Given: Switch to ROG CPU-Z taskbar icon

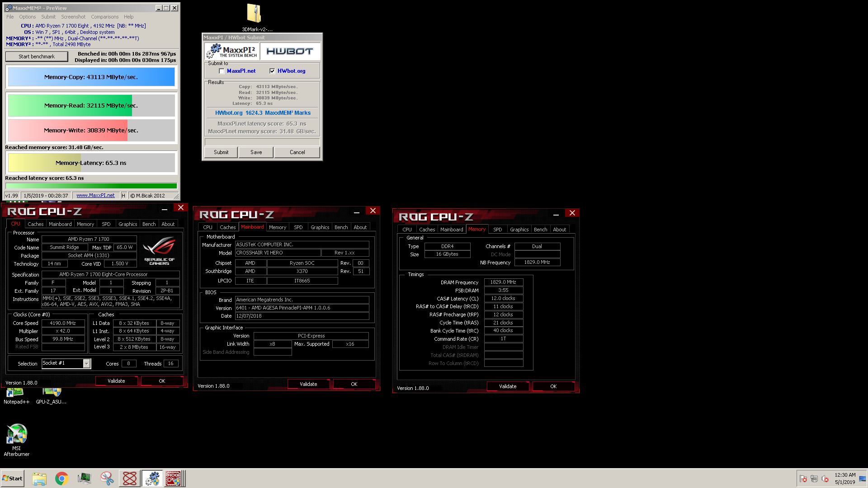Looking at the screenshot, I should 174,479.
